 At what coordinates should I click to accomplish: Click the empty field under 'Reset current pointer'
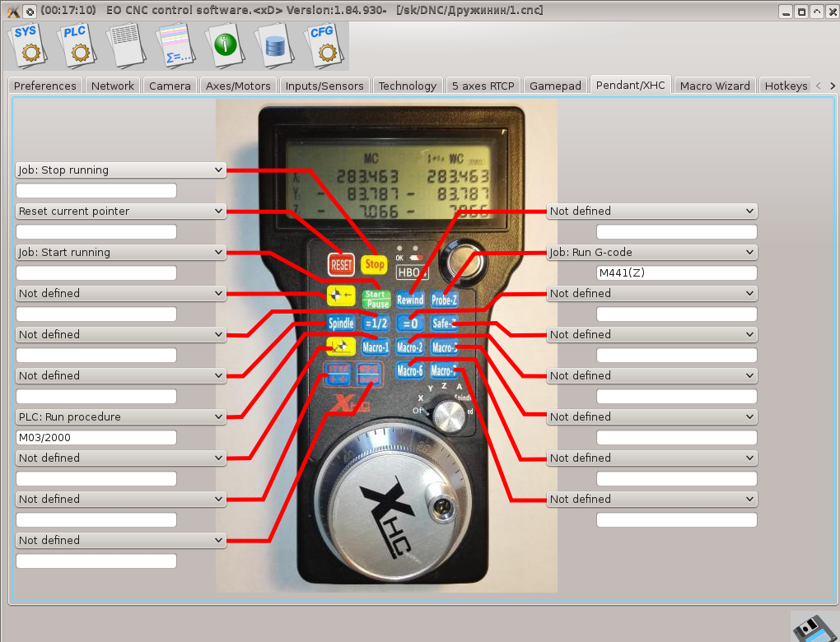96,232
